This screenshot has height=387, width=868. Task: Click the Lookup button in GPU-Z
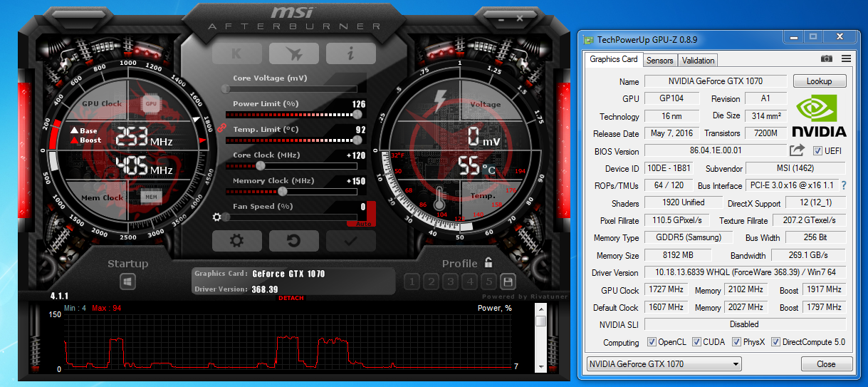click(x=819, y=81)
